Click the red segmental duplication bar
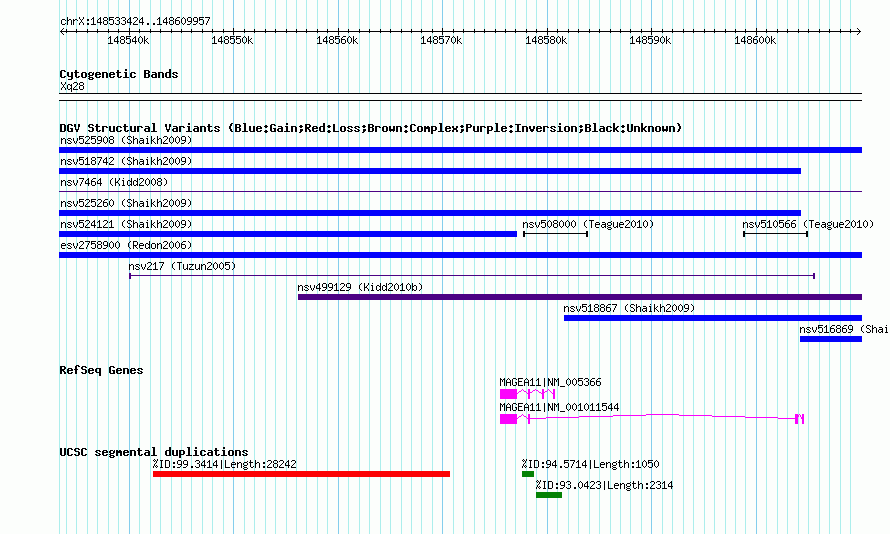 pos(301,474)
